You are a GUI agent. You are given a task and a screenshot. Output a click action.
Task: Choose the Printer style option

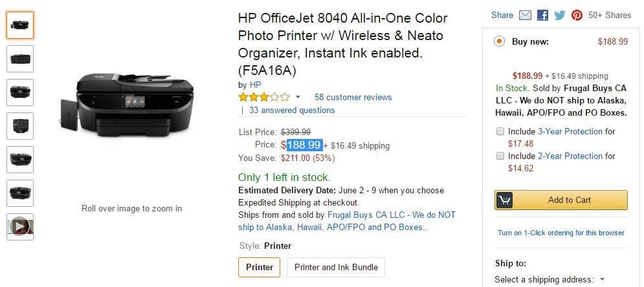259,268
